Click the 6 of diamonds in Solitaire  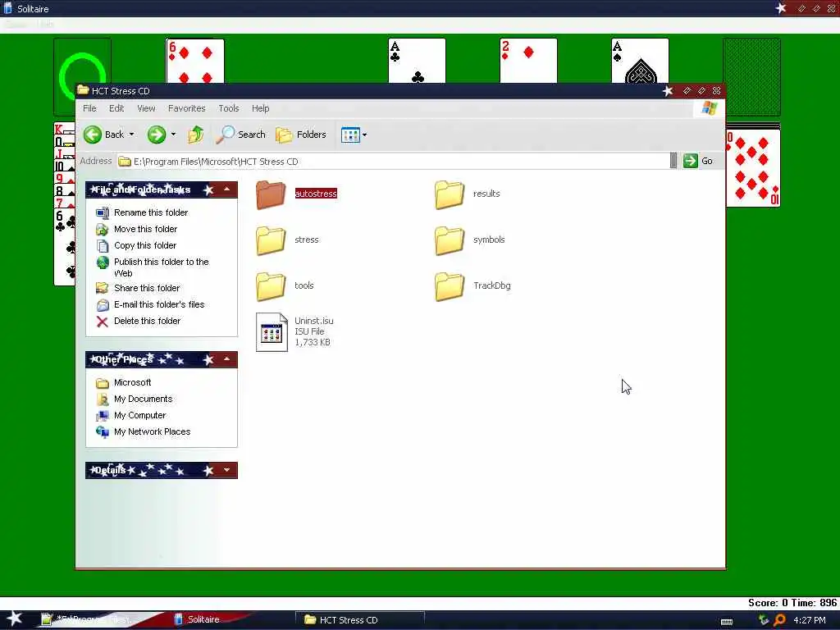click(x=195, y=61)
